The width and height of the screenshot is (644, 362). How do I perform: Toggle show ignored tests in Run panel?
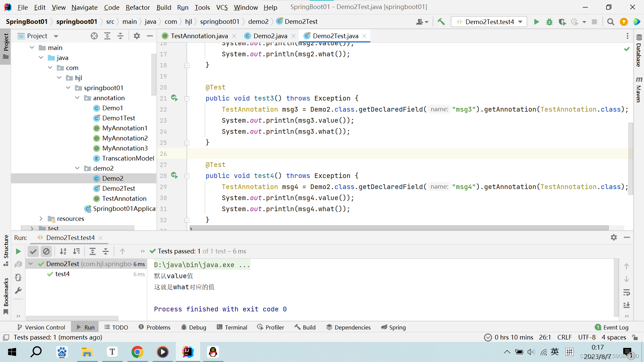[x=46, y=251]
